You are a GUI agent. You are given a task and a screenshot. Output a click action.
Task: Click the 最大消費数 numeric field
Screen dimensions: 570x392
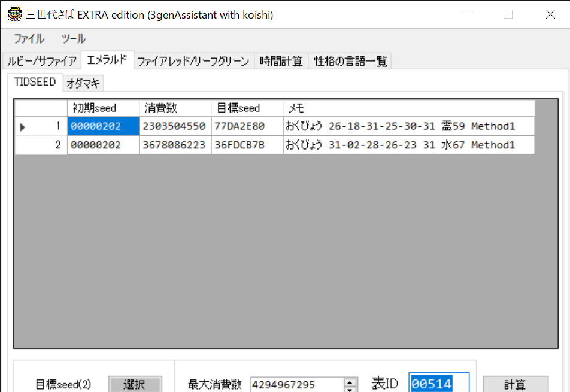(297, 384)
